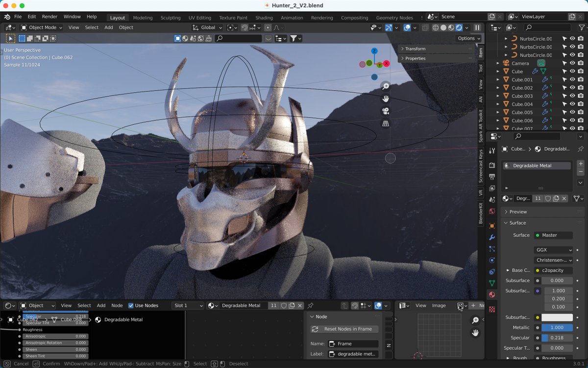Adjust the Metallic 1.000 slider
This screenshot has width=588, height=368.
click(x=557, y=327)
